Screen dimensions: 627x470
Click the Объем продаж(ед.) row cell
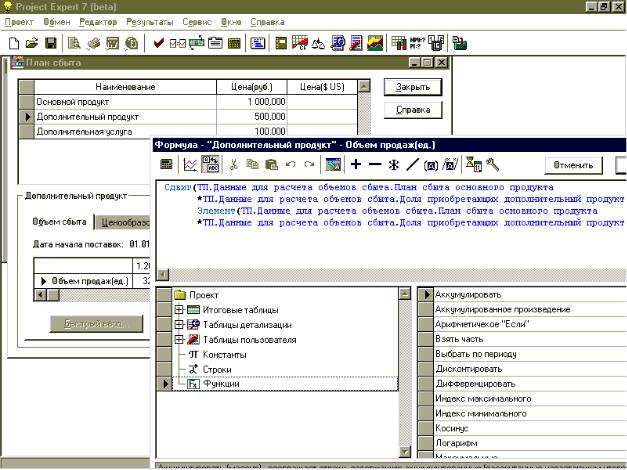pyautogui.click(x=90, y=281)
